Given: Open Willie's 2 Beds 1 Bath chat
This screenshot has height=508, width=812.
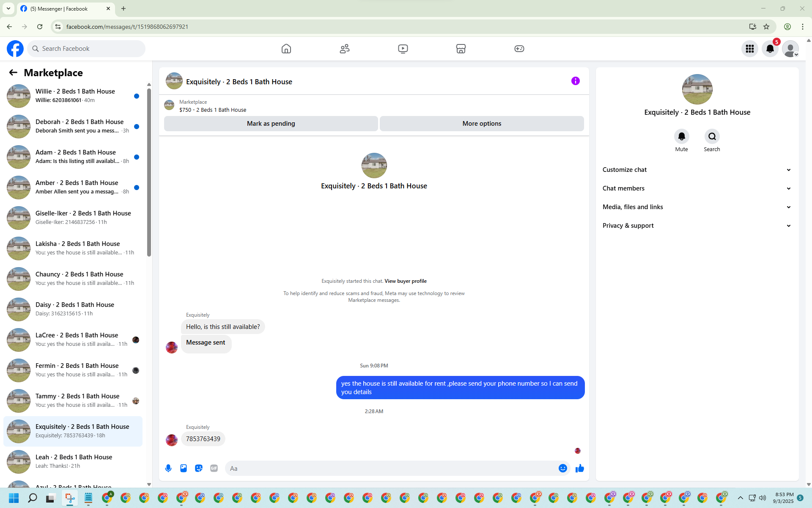Looking at the screenshot, I should (73, 96).
